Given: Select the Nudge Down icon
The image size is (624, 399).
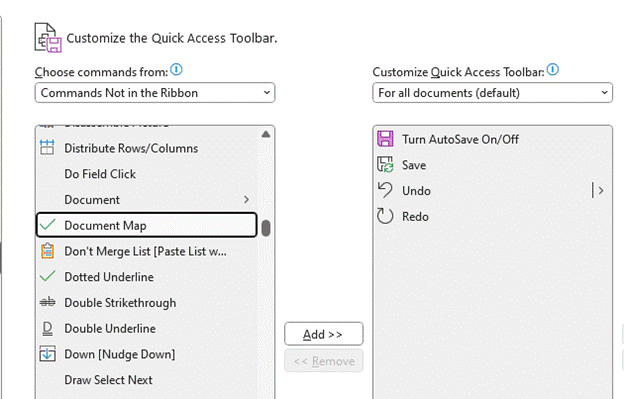Looking at the screenshot, I should coord(47,354).
